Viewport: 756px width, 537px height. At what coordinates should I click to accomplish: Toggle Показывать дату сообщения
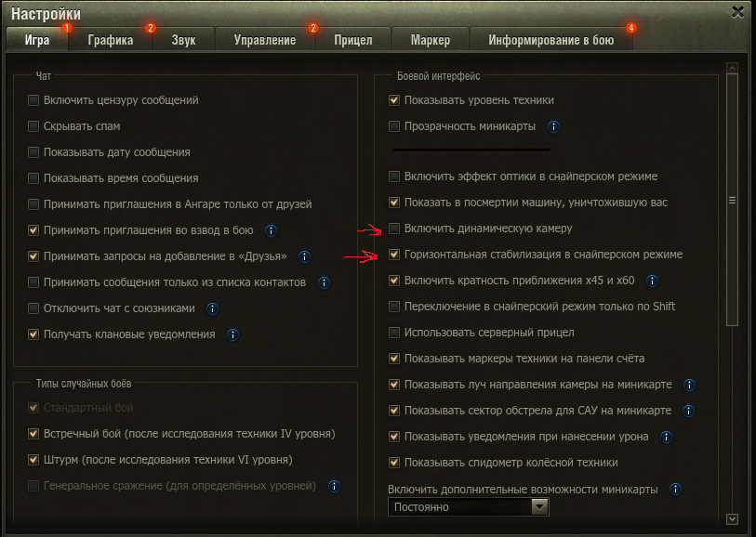(33, 152)
